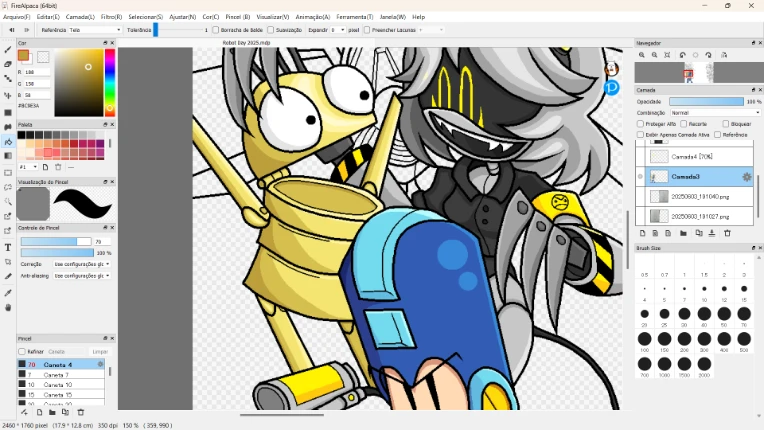Select the Hand pan tool

[x=8, y=308]
